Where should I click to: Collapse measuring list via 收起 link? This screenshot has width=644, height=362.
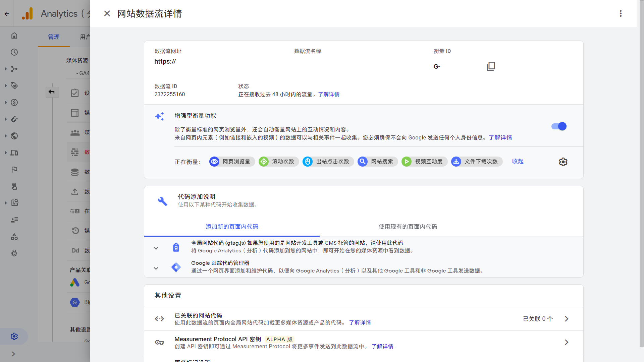point(518,161)
